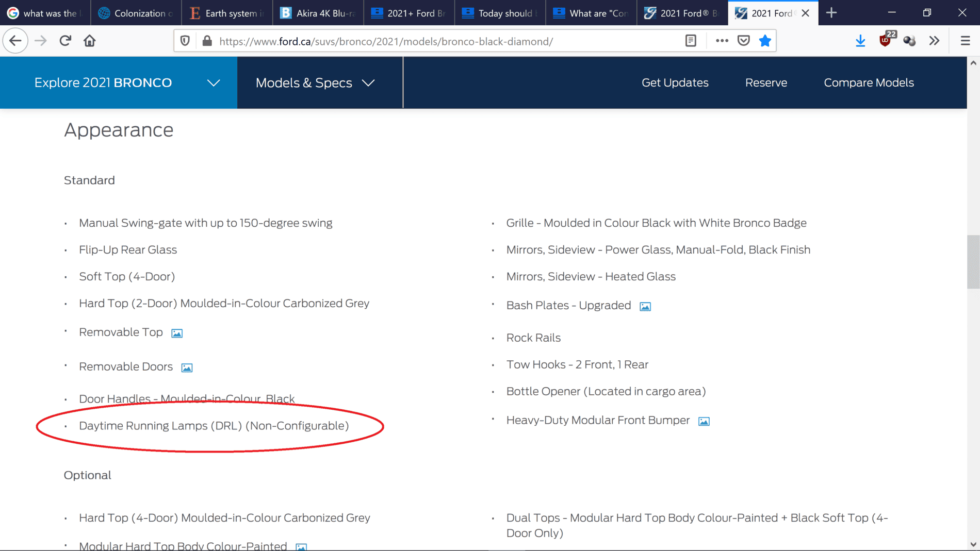Open the browser home page
This screenshot has height=551, width=980.
(x=90, y=41)
